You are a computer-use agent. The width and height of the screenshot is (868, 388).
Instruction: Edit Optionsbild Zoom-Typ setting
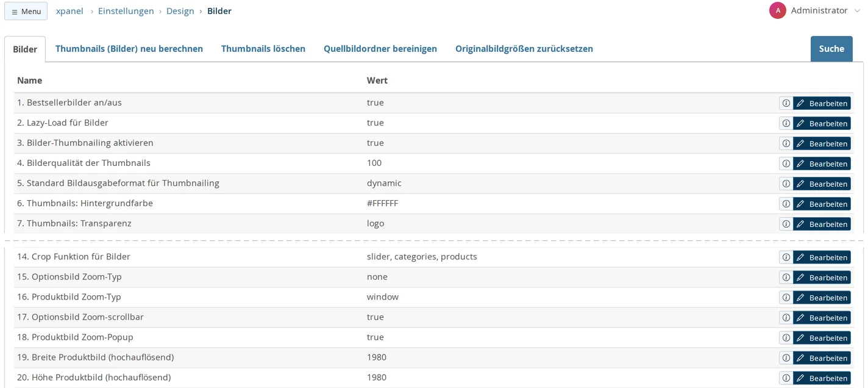(x=822, y=278)
